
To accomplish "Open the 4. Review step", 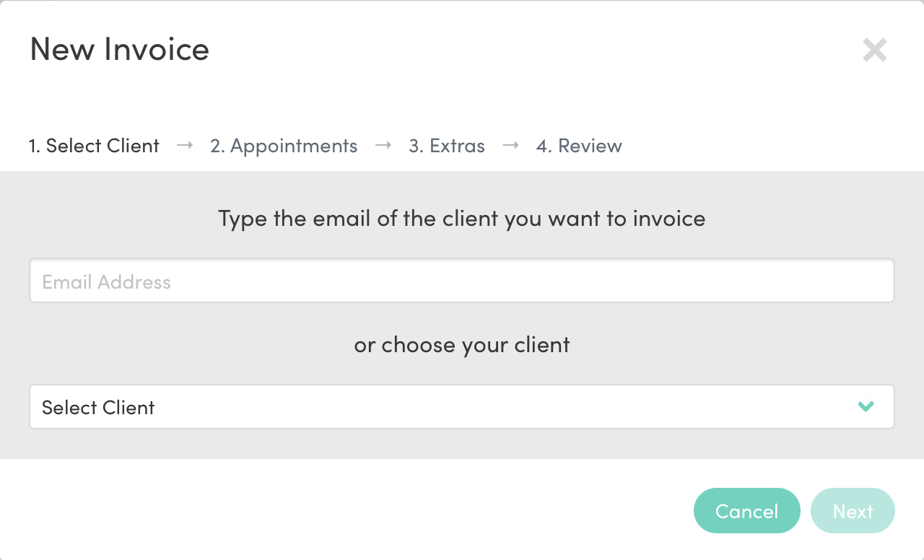I will coord(579,146).
